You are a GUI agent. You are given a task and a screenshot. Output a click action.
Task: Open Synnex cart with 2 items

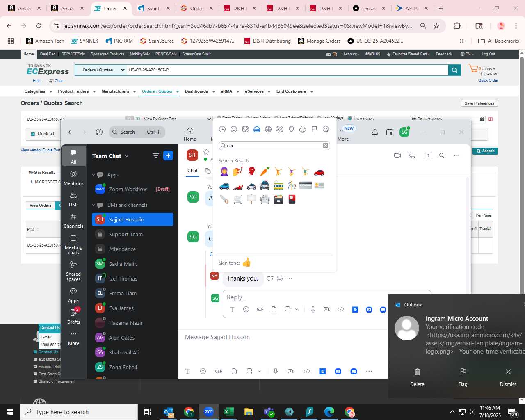482,69
